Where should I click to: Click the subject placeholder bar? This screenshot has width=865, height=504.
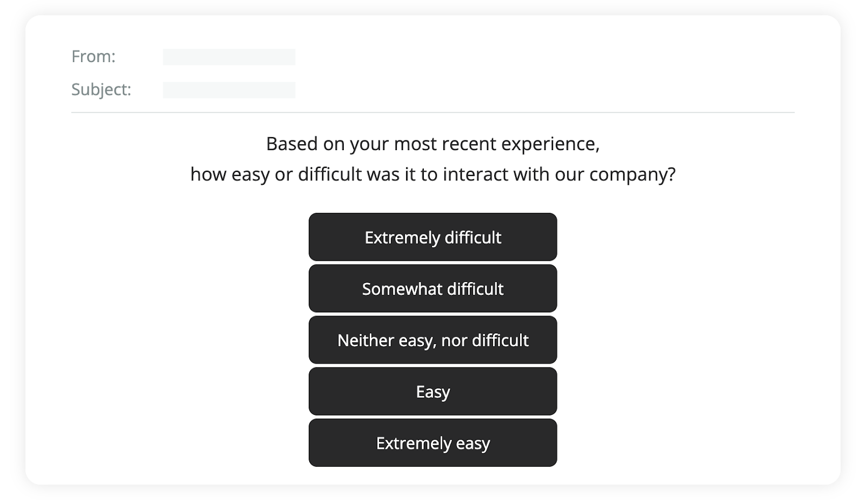(229, 90)
